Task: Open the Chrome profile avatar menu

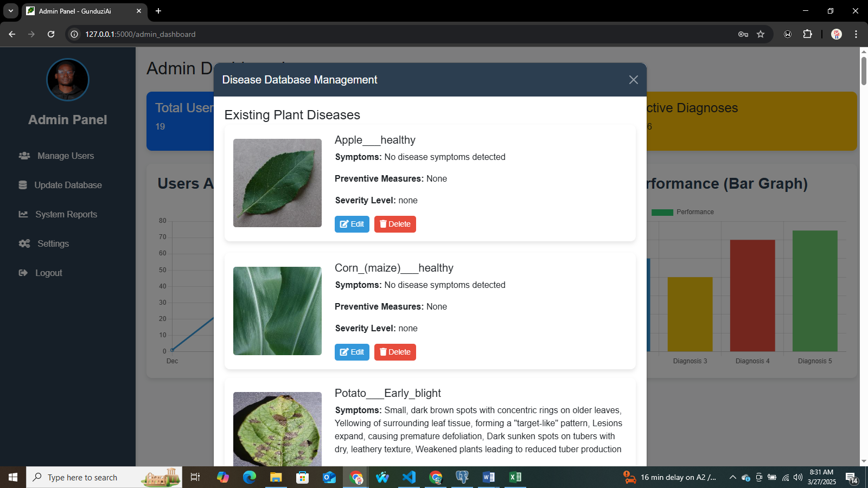Action: pyautogui.click(x=837, y=34)
